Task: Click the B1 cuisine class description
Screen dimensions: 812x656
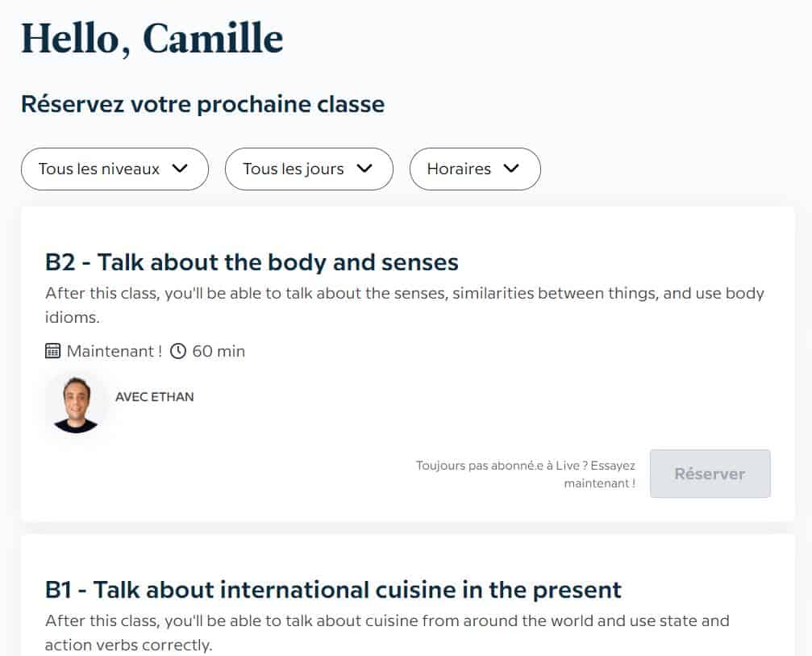Action: tap(387, 633)
